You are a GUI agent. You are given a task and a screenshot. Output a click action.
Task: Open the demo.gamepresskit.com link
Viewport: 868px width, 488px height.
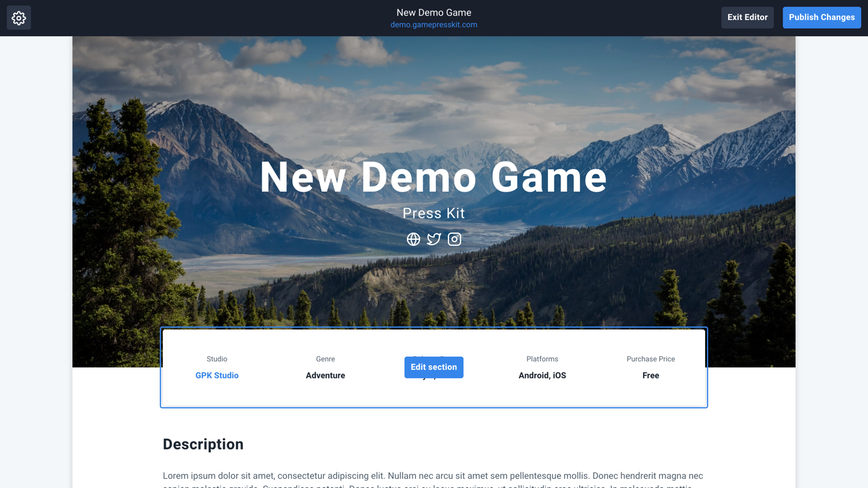434,25
